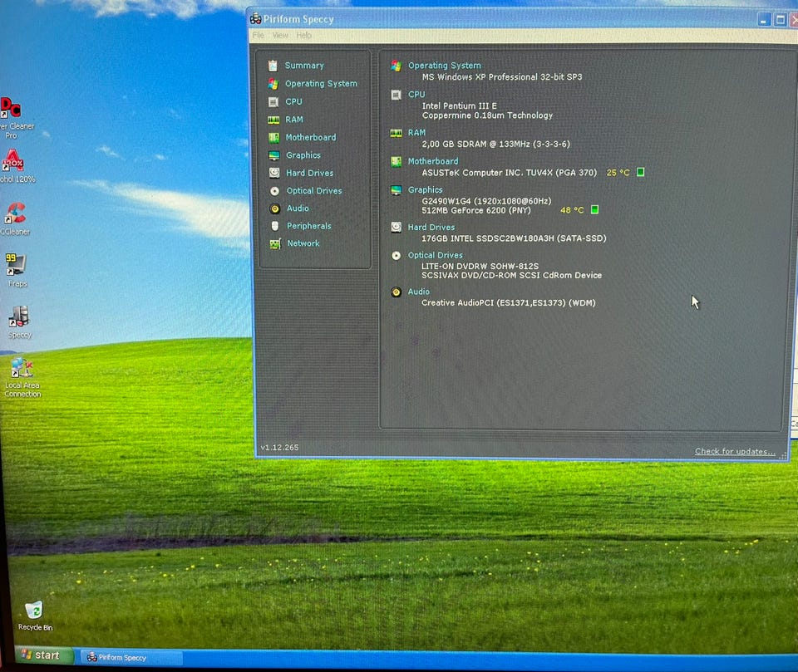
Task: Click the graphics temperature green indicator
Action: 594,209
